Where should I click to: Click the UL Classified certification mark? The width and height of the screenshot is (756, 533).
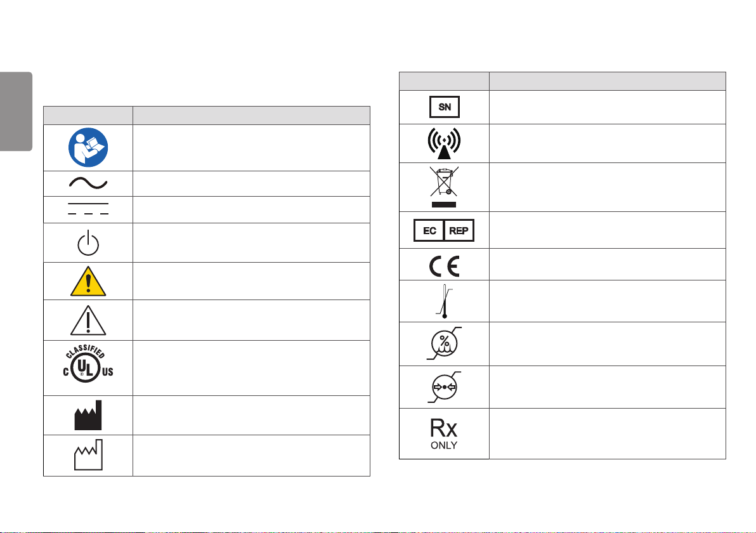coord(88,364)
